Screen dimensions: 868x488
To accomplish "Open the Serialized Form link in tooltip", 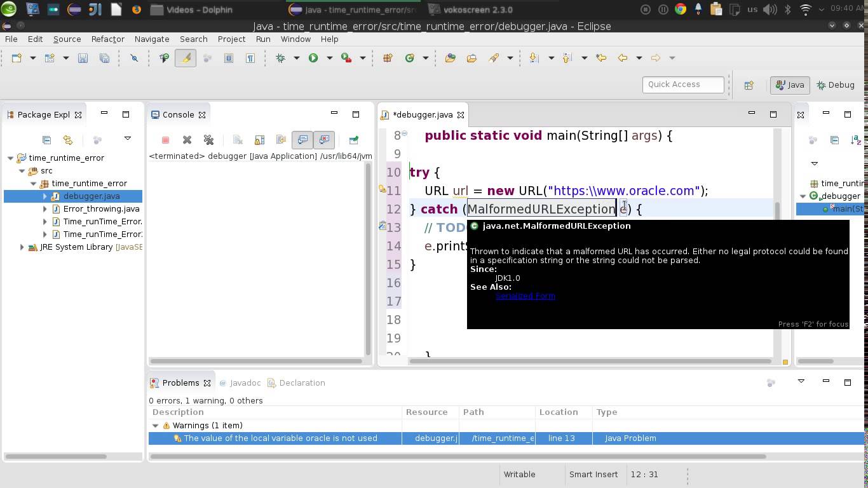I will point(526,295).
